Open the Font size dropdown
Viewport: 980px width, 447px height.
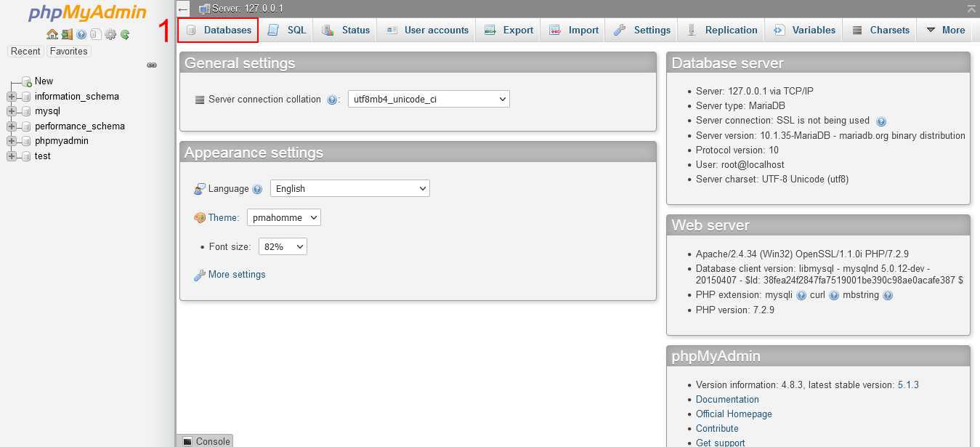[x=283, y=246]
